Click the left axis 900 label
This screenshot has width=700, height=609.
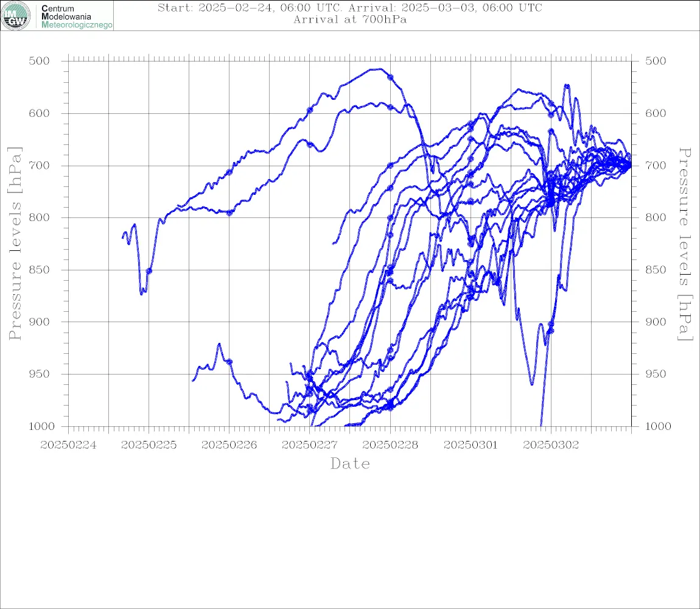pos(40,322)
